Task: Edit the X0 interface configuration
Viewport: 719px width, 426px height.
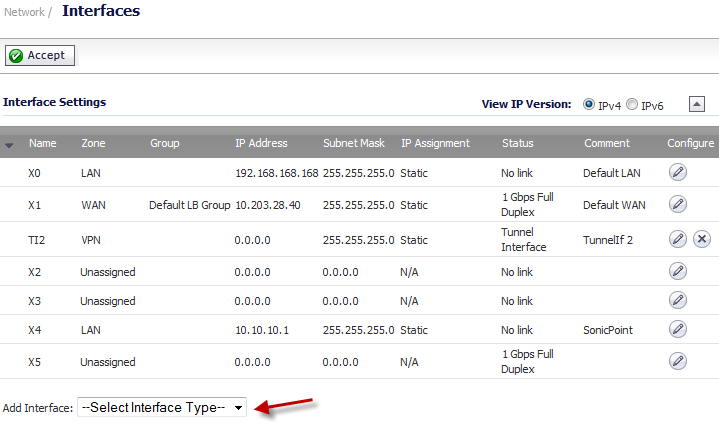Action: [x=677, y=172]
